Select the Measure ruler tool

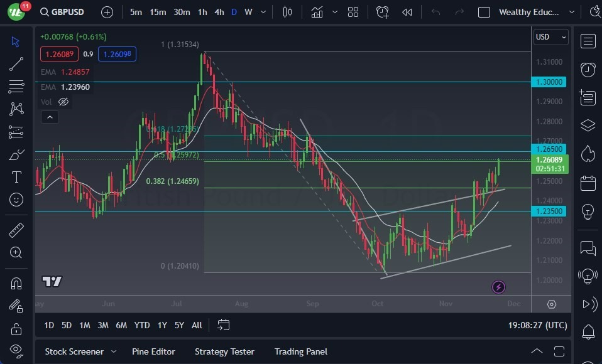click(x=16, y=229)
